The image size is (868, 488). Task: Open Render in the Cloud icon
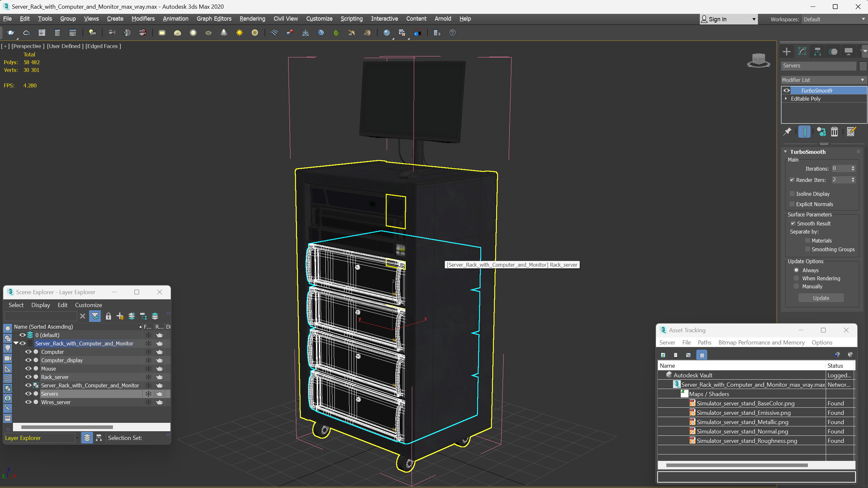[26, 33]
